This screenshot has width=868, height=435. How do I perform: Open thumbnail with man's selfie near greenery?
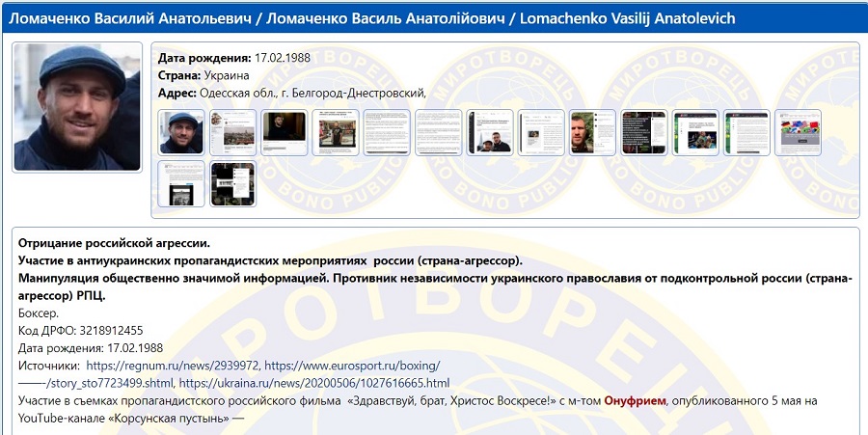[x=592, y=133]
